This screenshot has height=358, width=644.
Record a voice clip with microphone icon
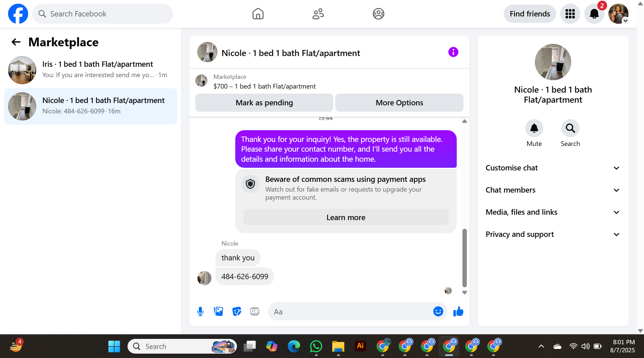[x=200, y=312]
